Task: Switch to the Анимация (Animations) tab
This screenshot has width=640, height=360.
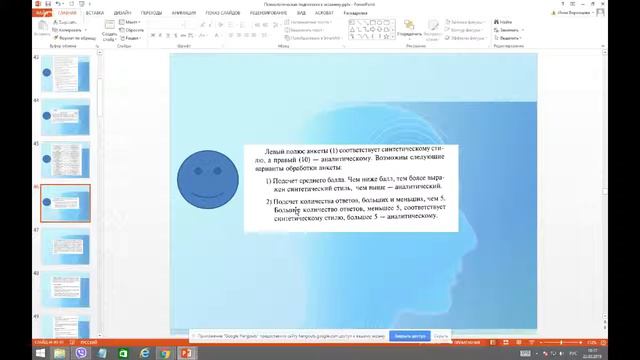Action: (x=184, y=13)
